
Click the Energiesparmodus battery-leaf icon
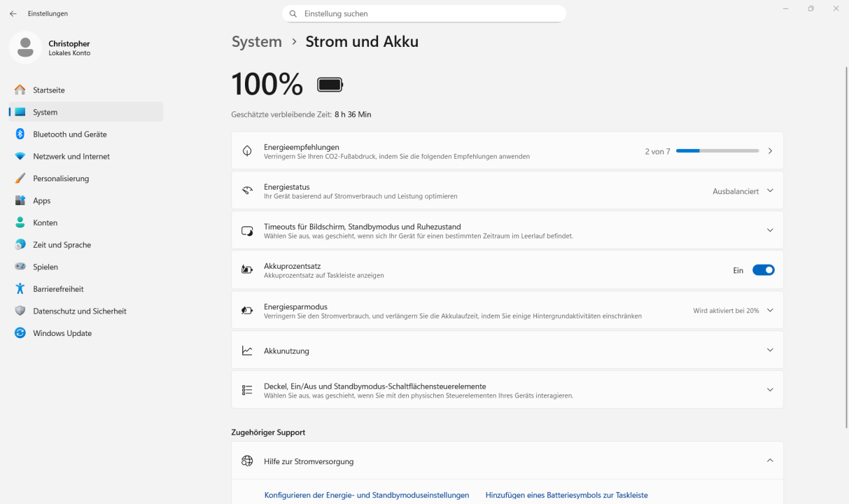pos(247,310)
